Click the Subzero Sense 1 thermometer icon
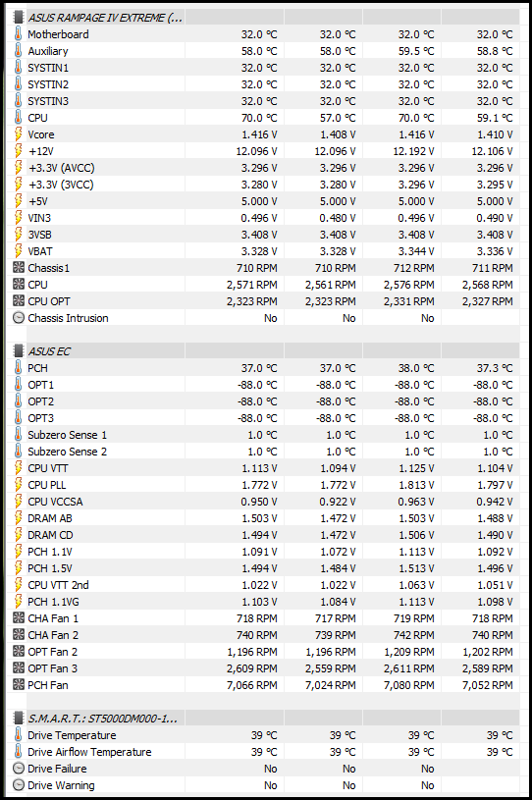Viewport: 532px width, 800px height. 19,435
